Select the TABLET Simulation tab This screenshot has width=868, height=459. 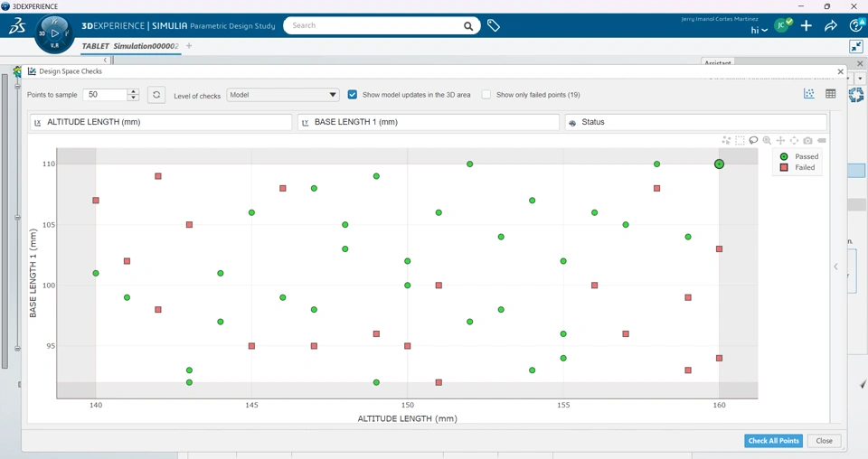tap(130, 46)
